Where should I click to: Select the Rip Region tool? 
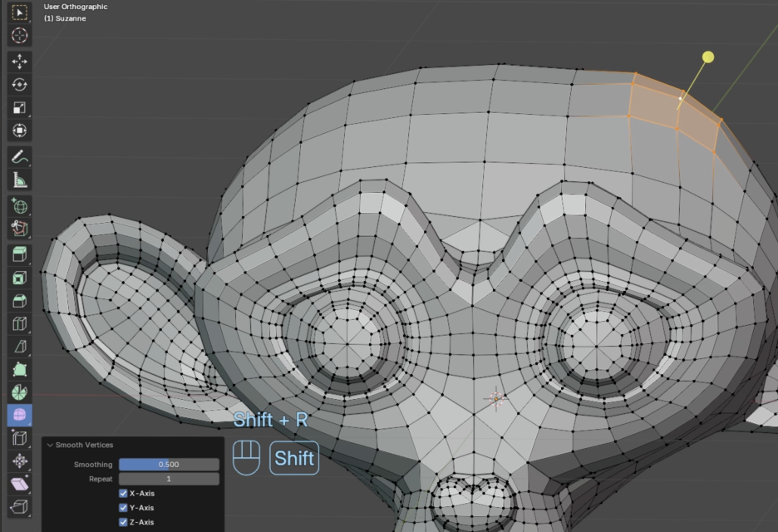[x=19, y=507]
